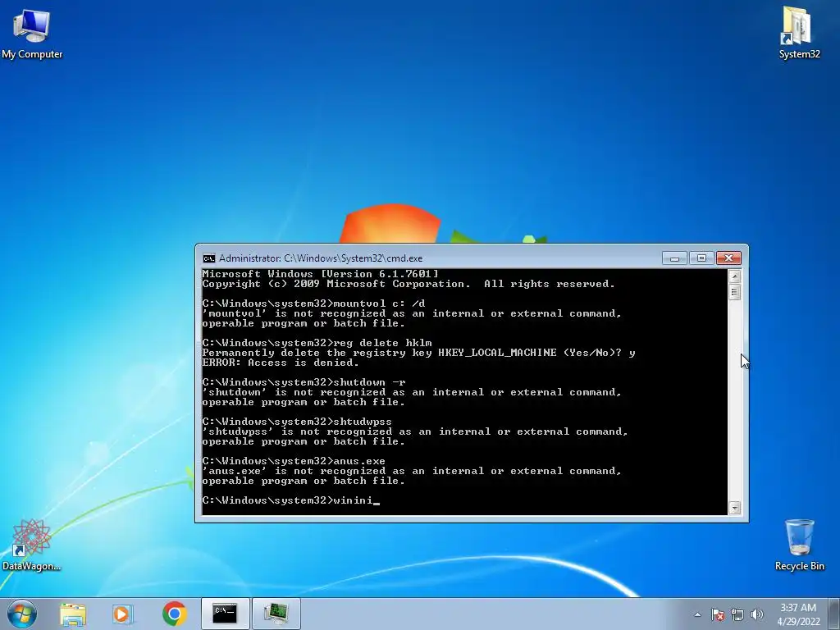Viewport: 840px width, 630px height.
Task: Click the cmd scrollbar down arrow
Action: pyautogui.click(x=734, y=507)
